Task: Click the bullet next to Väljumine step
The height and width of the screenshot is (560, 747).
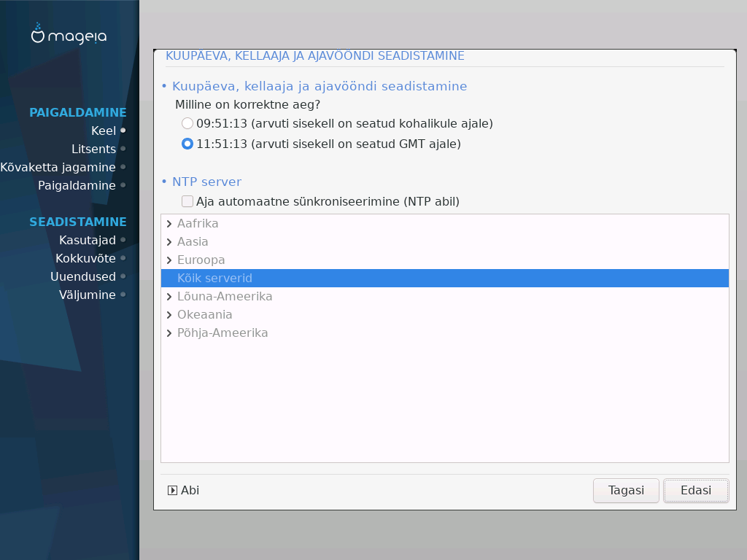Action: point(123,295)
